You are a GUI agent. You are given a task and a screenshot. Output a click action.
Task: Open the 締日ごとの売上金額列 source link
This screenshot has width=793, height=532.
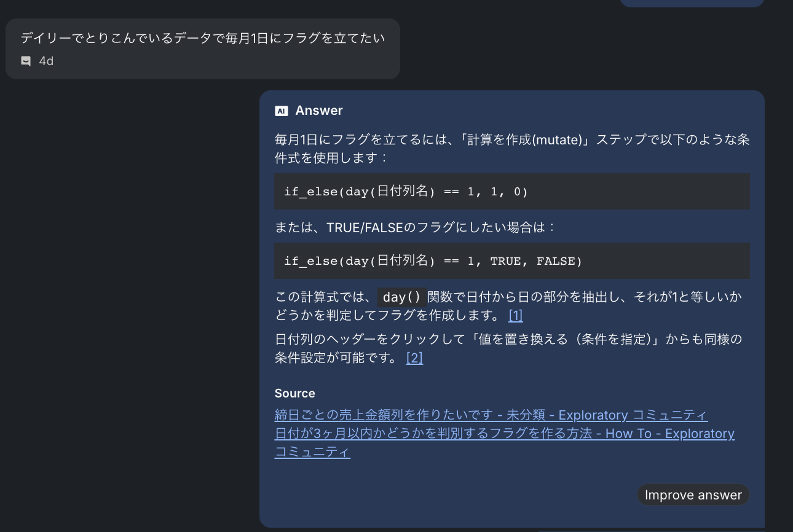coord(491,415)
